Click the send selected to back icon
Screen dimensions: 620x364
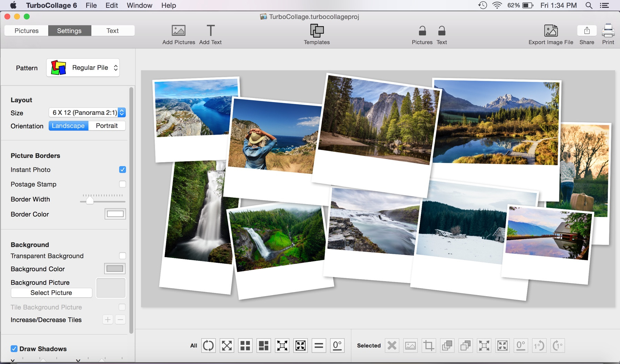(x=465, y=345)
